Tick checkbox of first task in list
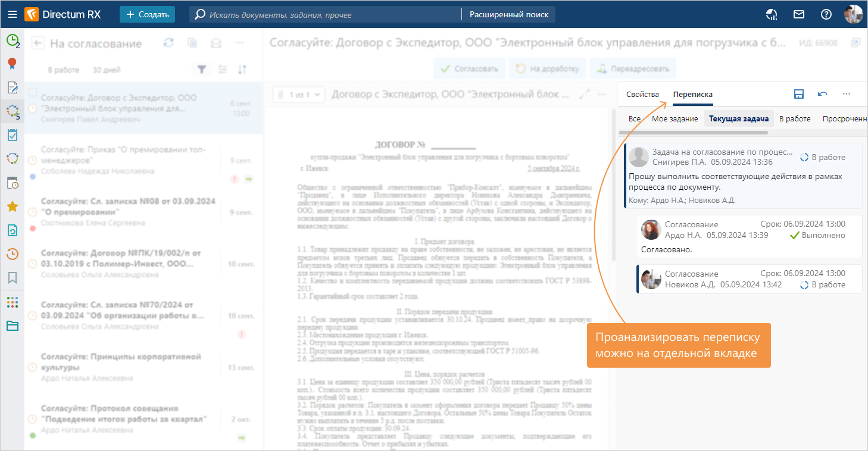The image size is (868, 451). tap(33, 92)
